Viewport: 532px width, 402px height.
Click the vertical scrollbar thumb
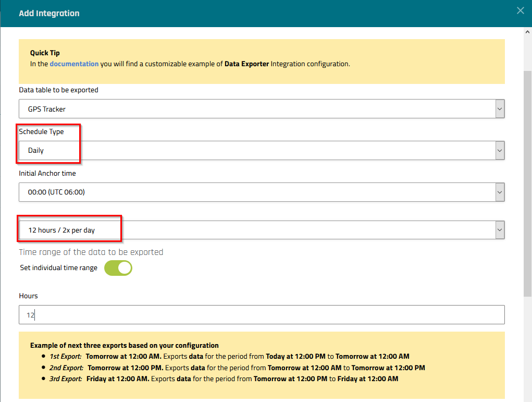click(x=527, y=182)
